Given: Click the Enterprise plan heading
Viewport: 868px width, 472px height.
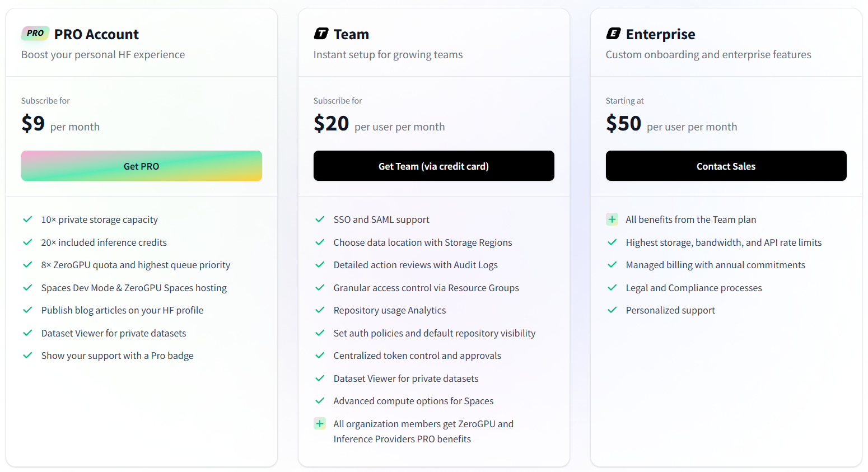Looking at the screenshot, I should 660,35.
